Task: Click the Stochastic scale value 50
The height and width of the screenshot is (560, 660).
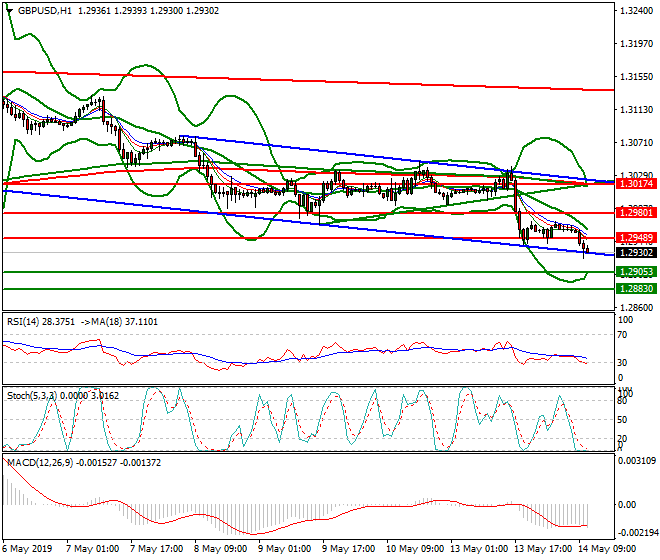Action: [x=623, y=420]
